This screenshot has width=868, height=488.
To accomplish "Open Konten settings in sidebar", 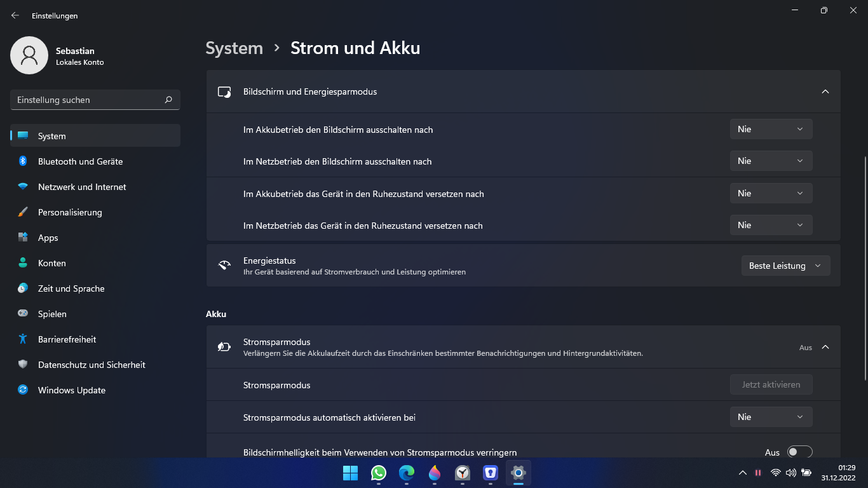I will [x=95, y=263].
